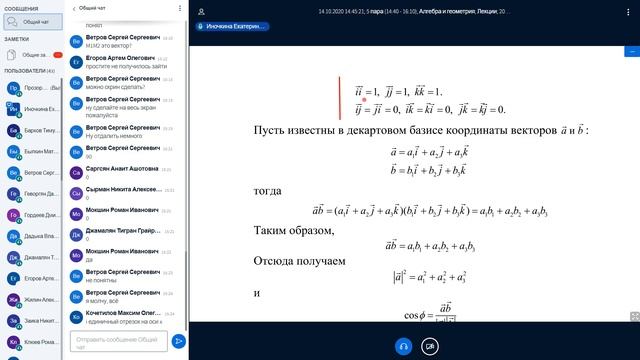Click the slide text 'Таким образом,'
Screen dimensions: 640x360
click(x=294, y=231)
